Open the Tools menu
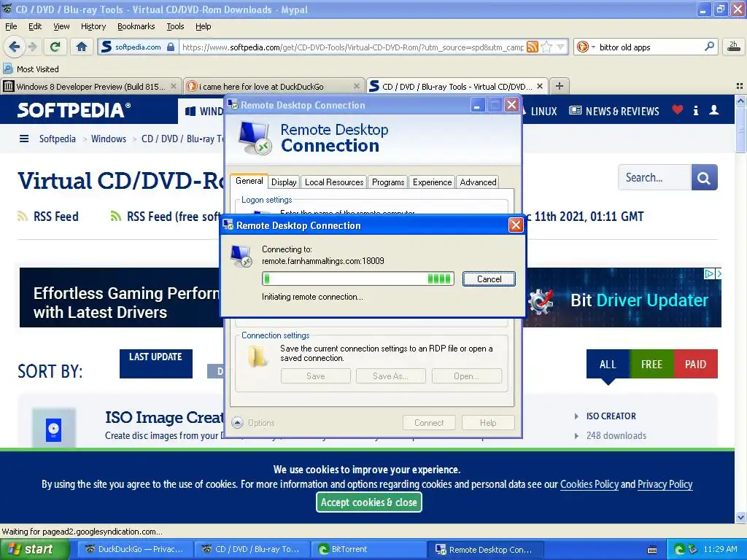The height and width of the screenshot is (560, 747). [175, 27]
